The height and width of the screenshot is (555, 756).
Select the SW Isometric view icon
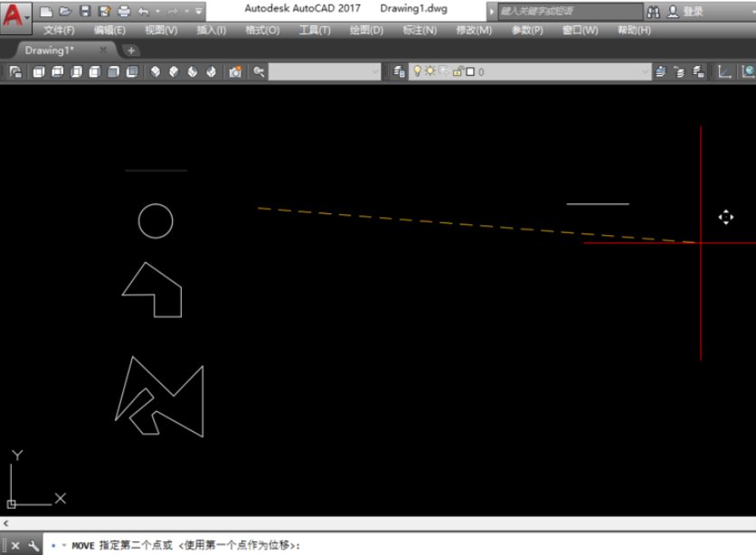pos(156,71)
